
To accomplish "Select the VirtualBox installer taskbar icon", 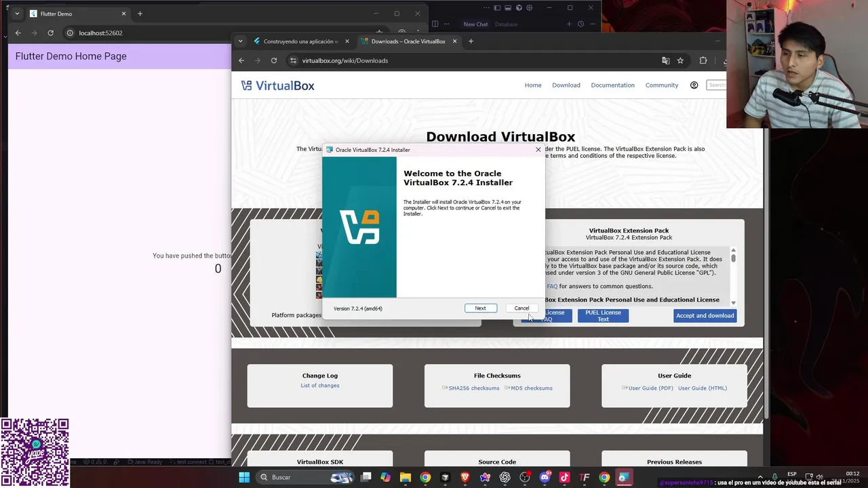I will tap(624, 477).
